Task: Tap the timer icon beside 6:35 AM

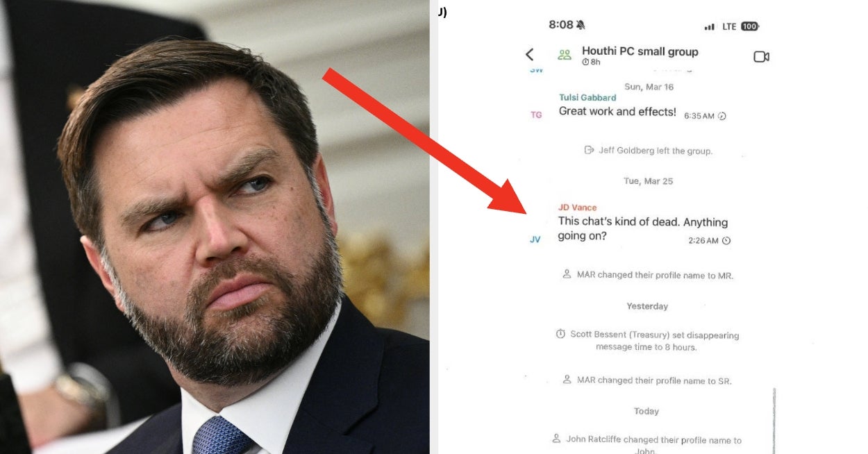Action: click(x=722, y=116)
